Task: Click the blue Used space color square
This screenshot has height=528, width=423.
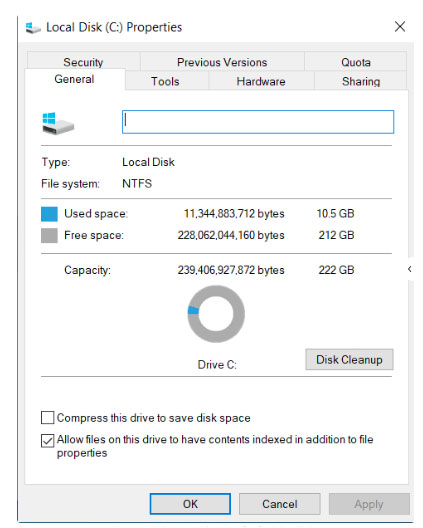Action: pyautogui.click(x=49, y=214)
